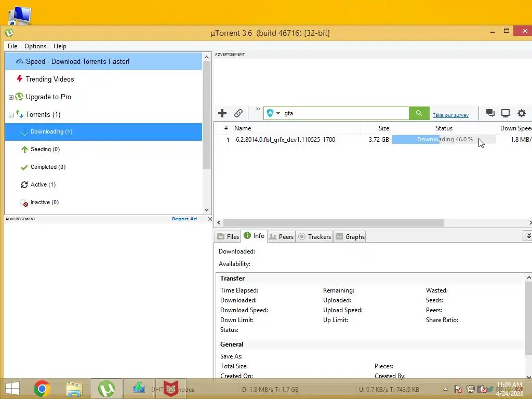The image size is (532, 399).
Task: Launch Google Chrome from the taskbar
Action: pos(42,389)
